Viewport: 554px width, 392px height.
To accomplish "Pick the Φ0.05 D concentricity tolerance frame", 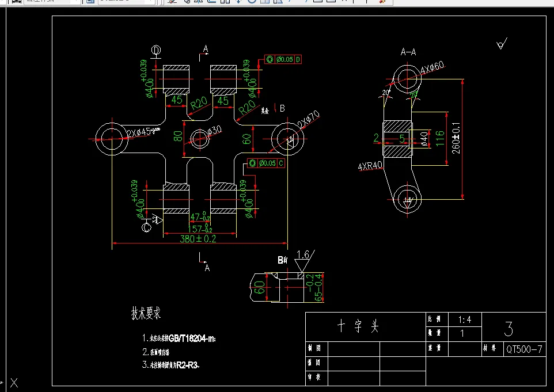I will click(x=283, y=59).
